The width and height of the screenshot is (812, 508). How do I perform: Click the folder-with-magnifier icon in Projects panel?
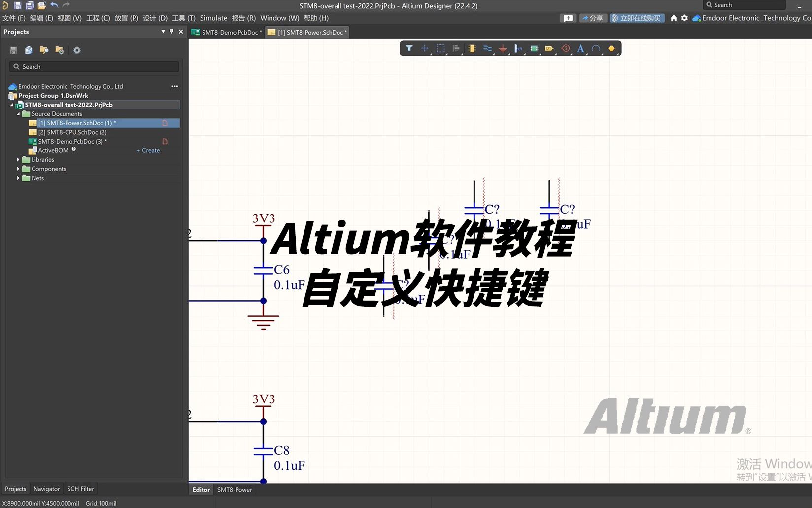(44, 50)
